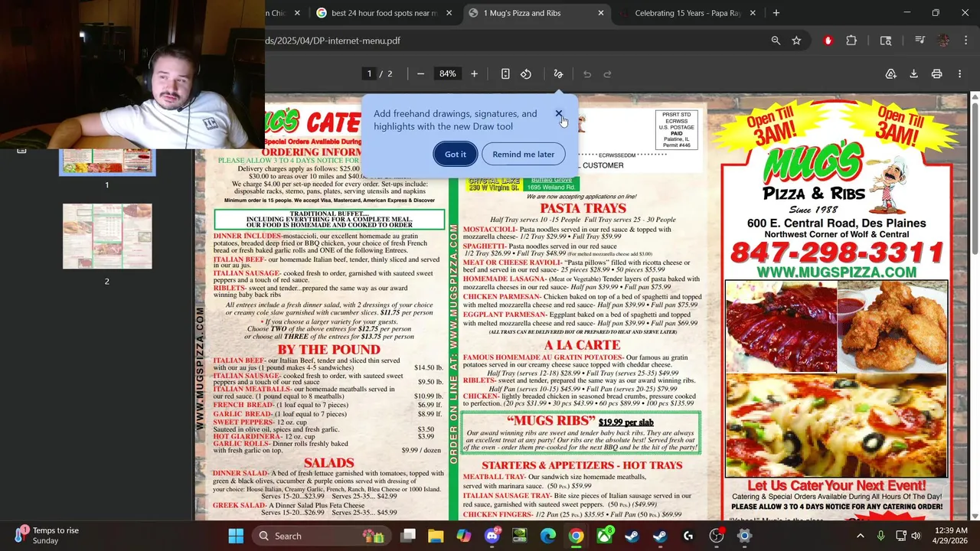The image size is (980, 551).
Task: Download the PDF file
Action: click(x=913, y=73)
